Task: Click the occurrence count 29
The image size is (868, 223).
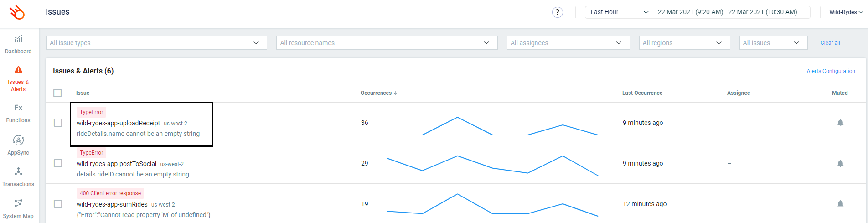Action: click(x=364, y=163)
